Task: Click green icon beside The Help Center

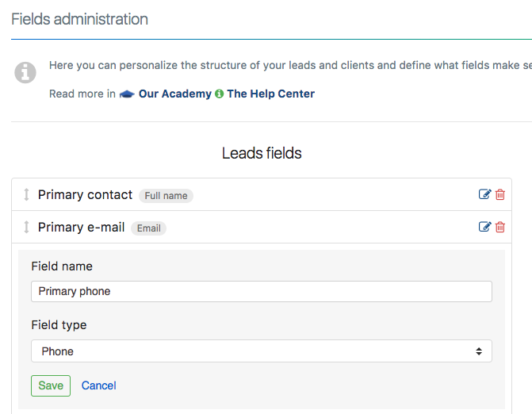Action: (220, 94)
